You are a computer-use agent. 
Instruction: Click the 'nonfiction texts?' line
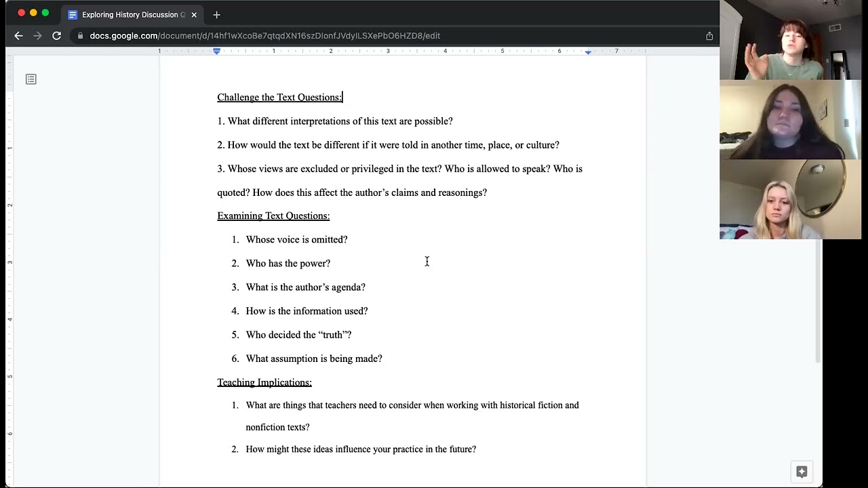coord(277,427)
